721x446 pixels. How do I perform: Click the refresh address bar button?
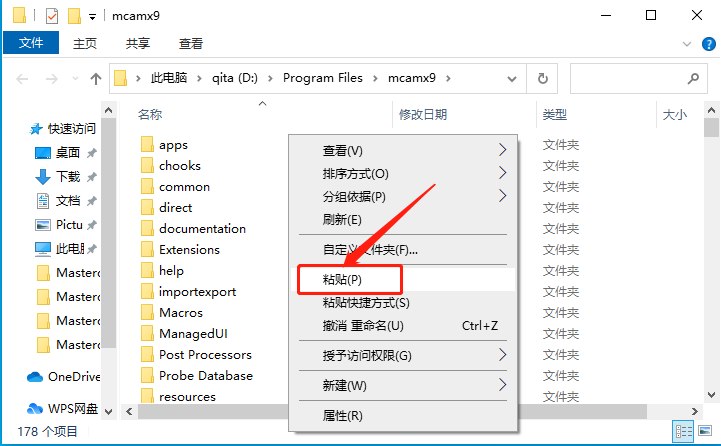(x=543, y=79)
